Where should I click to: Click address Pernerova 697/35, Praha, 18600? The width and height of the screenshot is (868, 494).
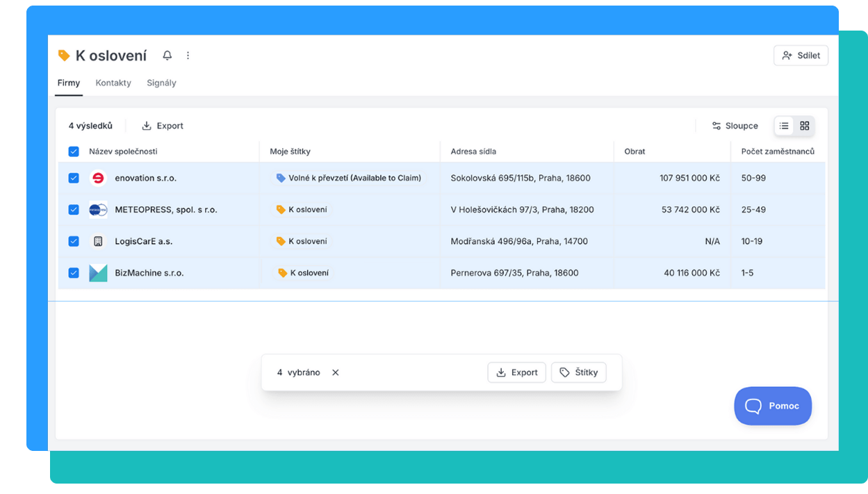pos(514,273)
